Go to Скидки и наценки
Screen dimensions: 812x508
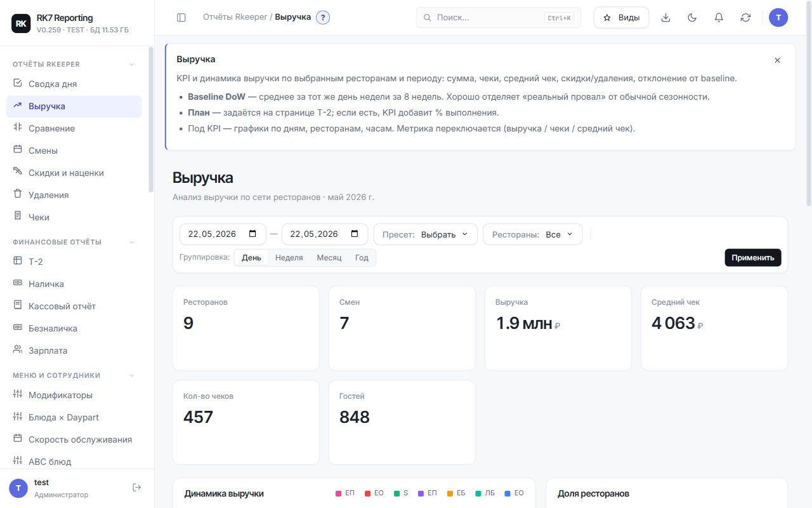click(x=74, y=173)
